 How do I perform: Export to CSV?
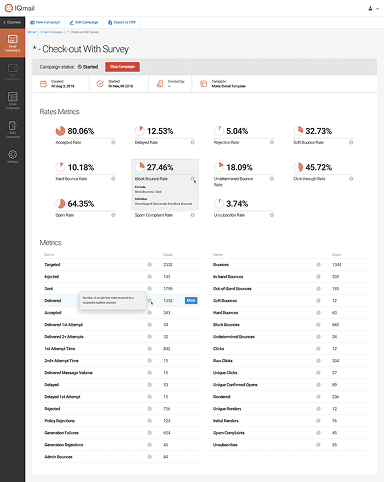tap(122, 22)
